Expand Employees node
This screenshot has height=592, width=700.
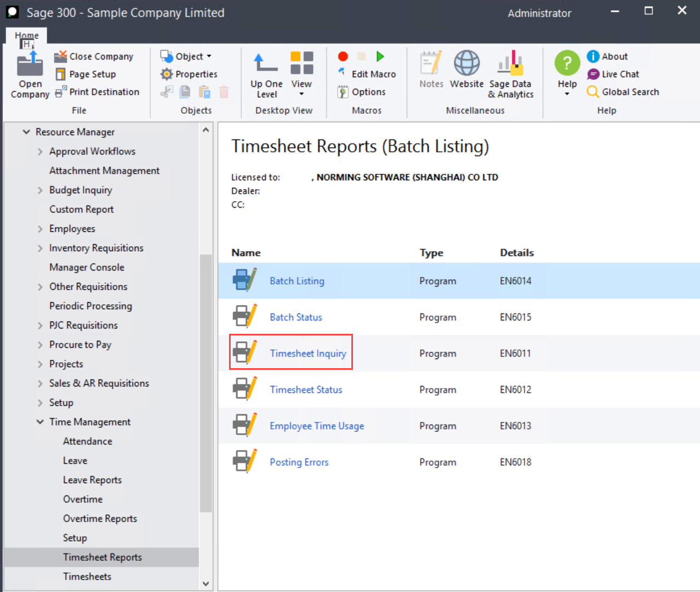tap(40, 229)
